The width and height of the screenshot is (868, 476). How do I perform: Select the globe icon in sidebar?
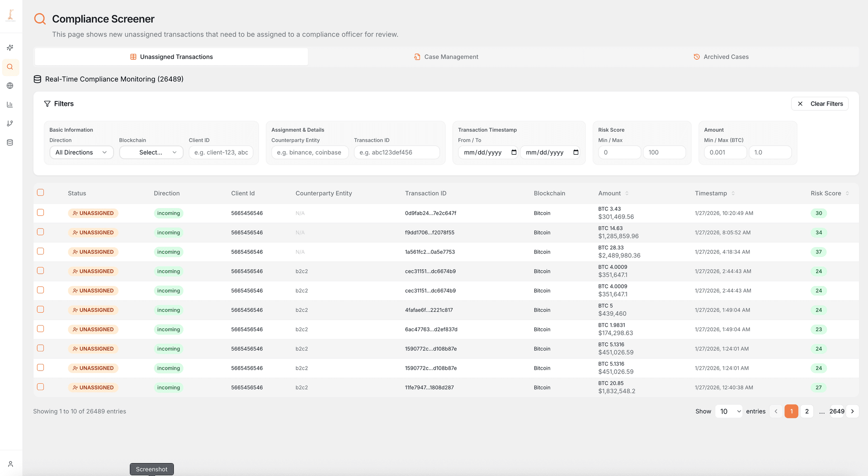point(10,86)
